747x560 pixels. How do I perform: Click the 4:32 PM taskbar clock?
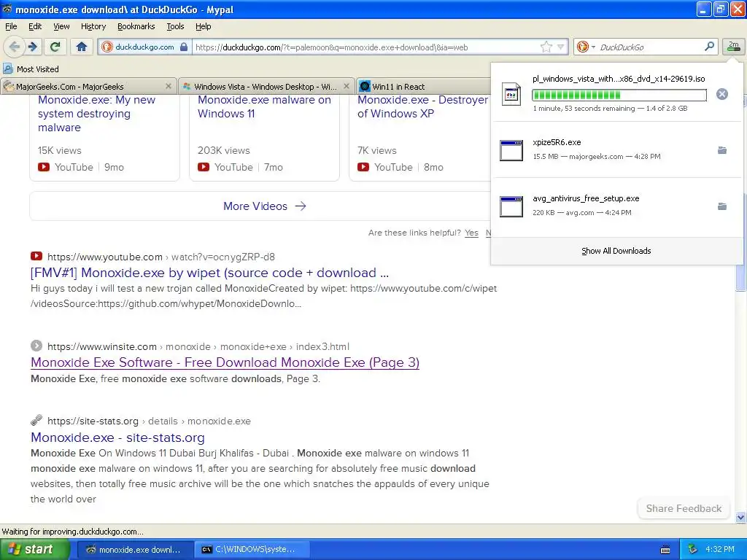point(720,549)
